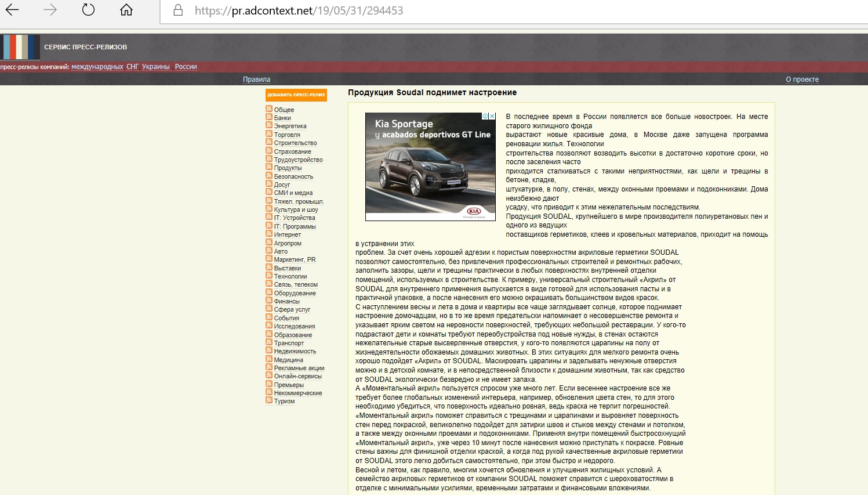Screen dimensions: 868x495
Task: Open the Правила link
Action: (x=256, y=80)
